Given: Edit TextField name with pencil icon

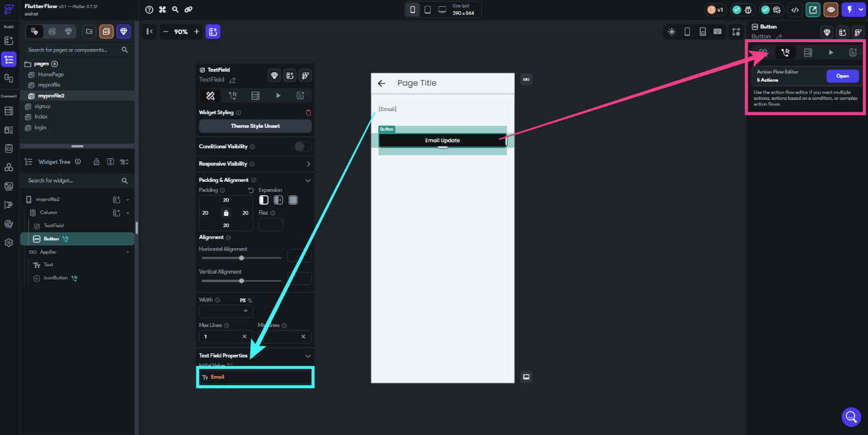Looking at the screenshot, I should 232,80.
